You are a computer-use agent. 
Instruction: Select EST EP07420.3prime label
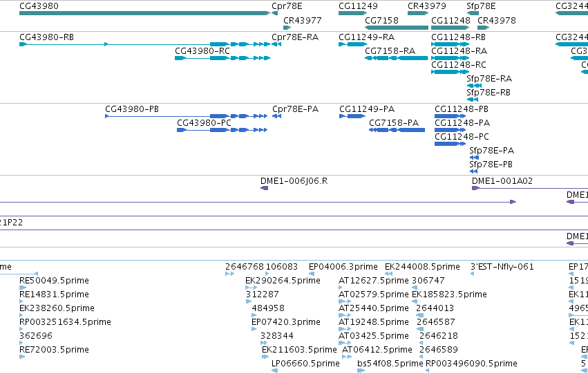(286, 322)
